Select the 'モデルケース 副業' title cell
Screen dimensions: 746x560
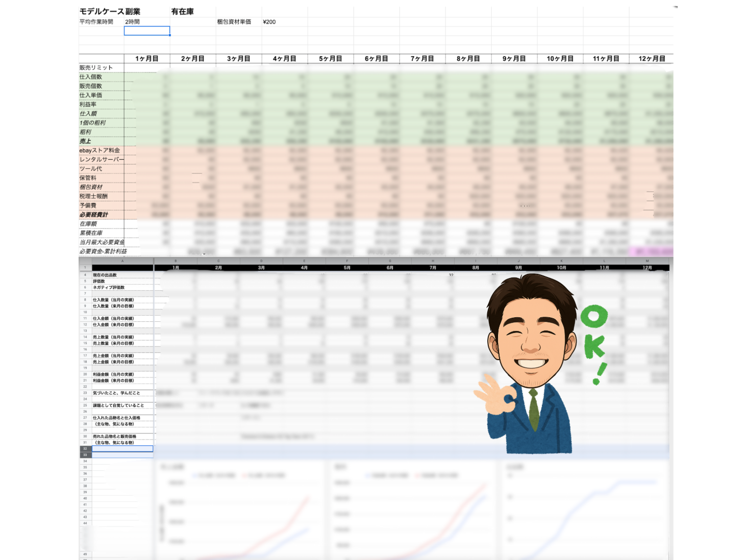[110, 11]
